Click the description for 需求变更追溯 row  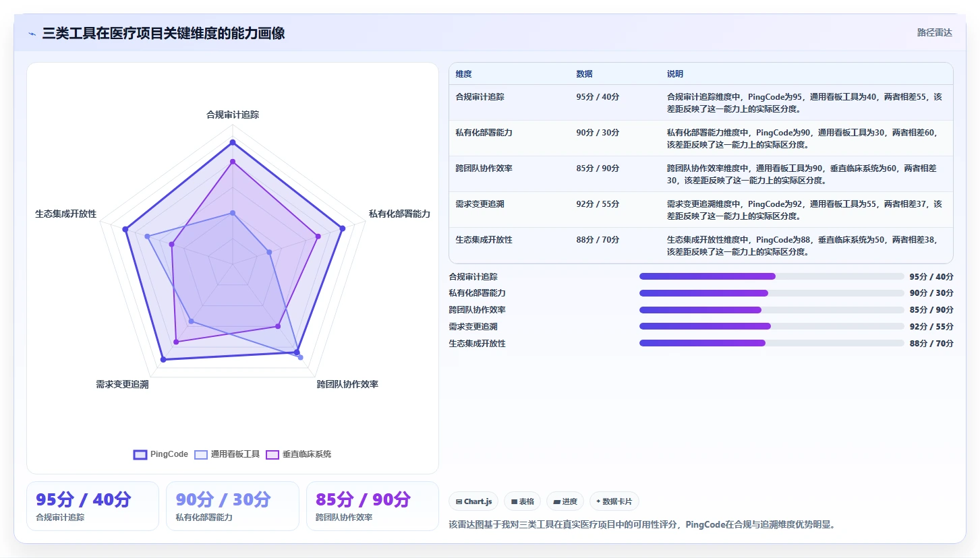pyautogui.click(x=804, y=210)
